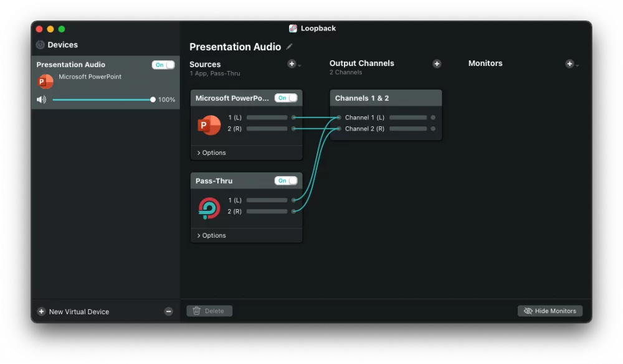
Task: Click the PowerPoint app icon in source block
Action: (x=209, y=125)
